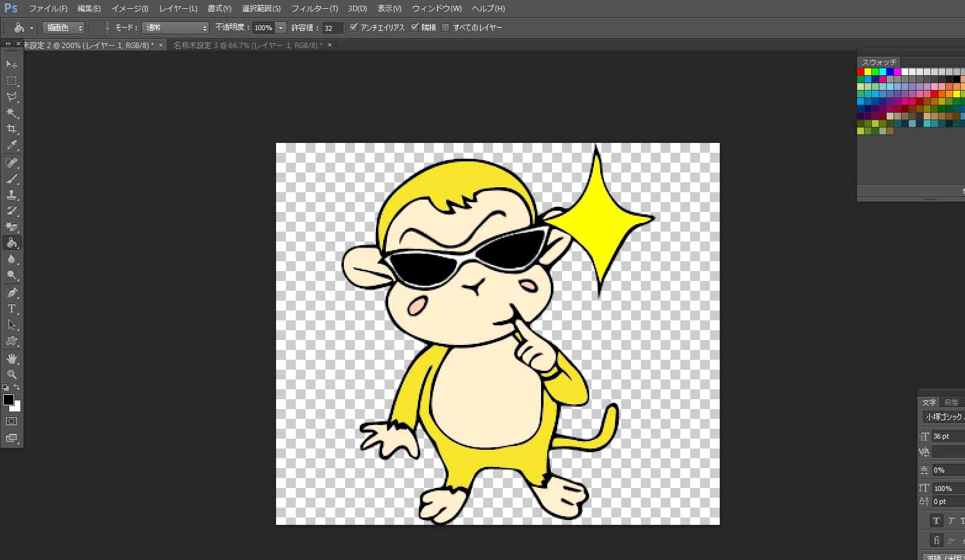965x560 pixels.
Task: Toggle Quick Mask mode
Action: click(12, 421)
